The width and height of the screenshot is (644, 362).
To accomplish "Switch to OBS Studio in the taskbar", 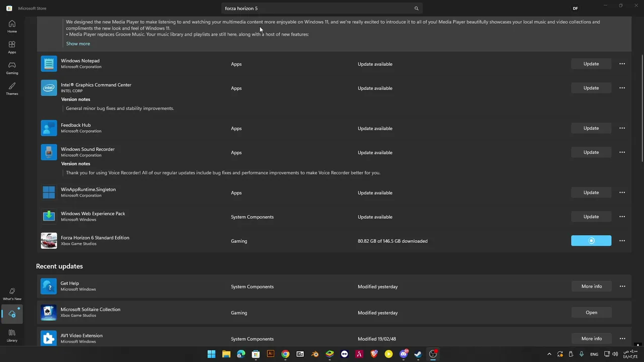I will [433, 354].
